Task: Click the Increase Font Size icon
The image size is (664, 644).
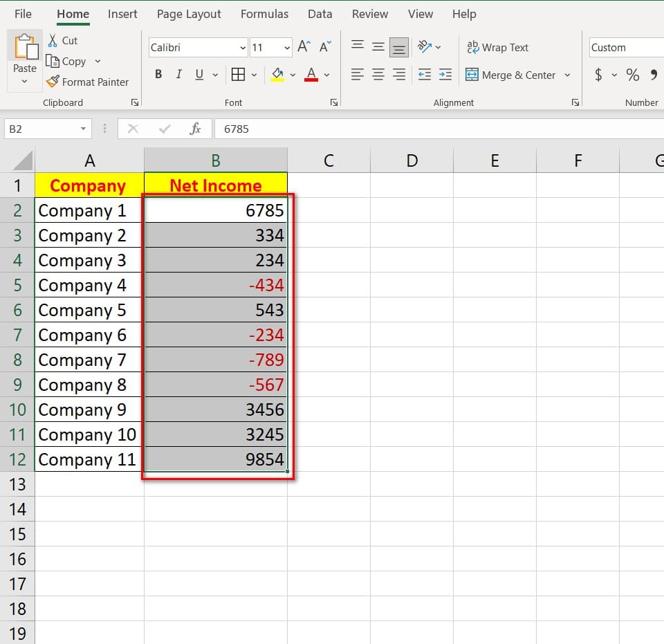Action: (304, 47)
